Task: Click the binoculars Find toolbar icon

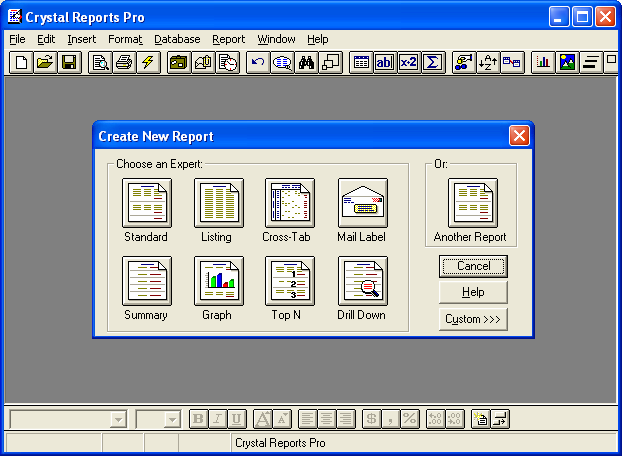Action: pyautogui.click(x=306, y=63)
